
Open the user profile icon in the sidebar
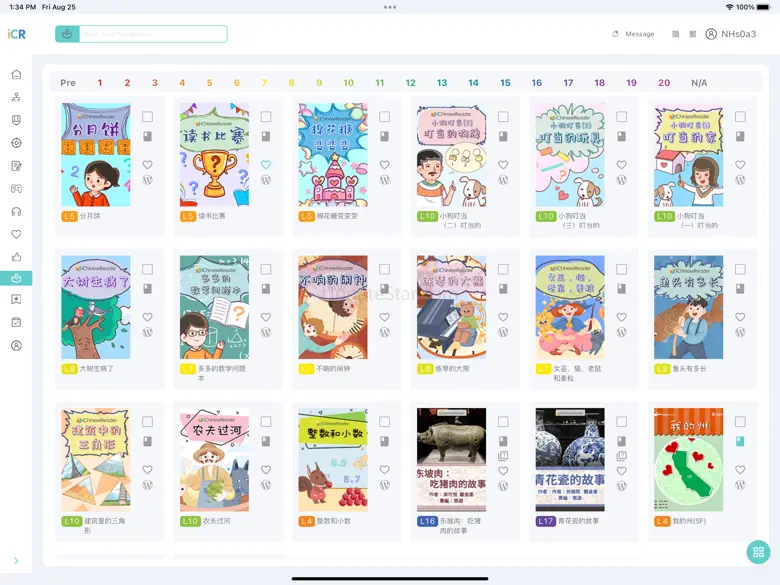[16, 346]
